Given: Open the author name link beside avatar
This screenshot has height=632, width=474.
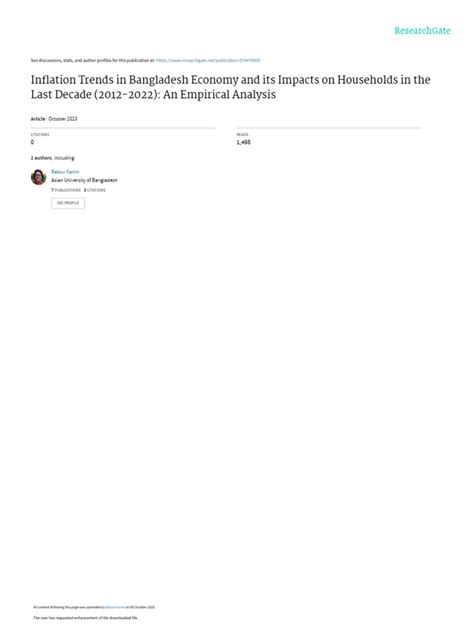Looking at the screenshot, I should pyautogui.click(x=65, y=172).
